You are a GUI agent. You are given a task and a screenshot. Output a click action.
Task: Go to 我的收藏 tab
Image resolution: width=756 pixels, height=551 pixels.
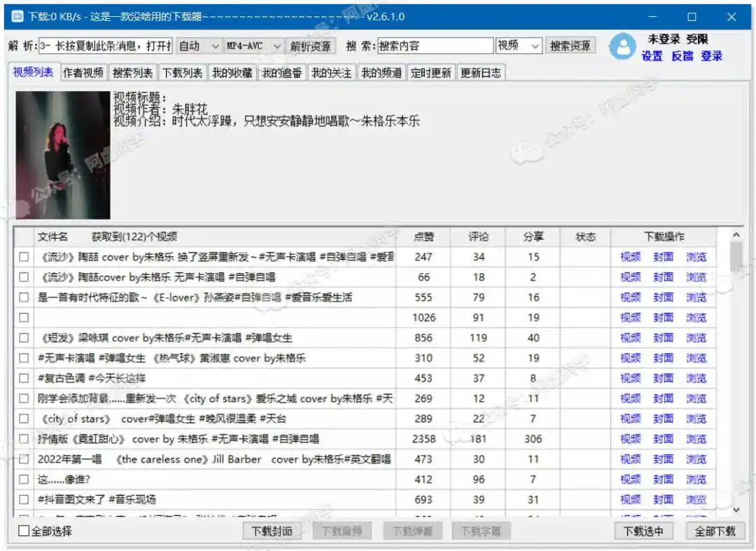click(x=232, y=73)
